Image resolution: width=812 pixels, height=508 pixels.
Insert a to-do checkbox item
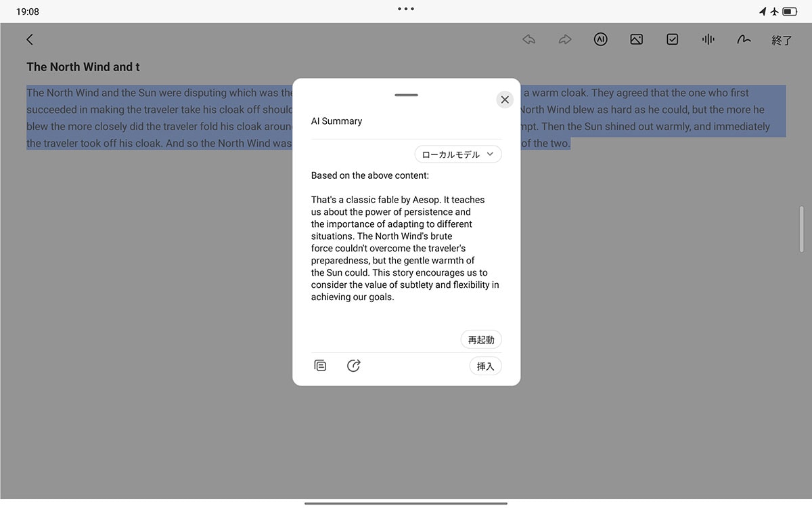(x=672, y=39)
